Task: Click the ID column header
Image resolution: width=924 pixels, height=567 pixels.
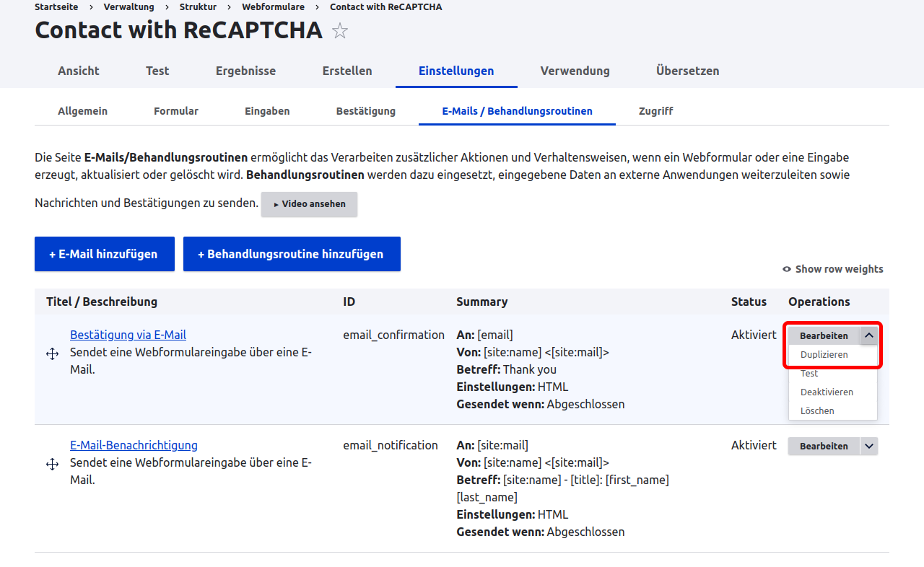Action: [x=349, y=302]
